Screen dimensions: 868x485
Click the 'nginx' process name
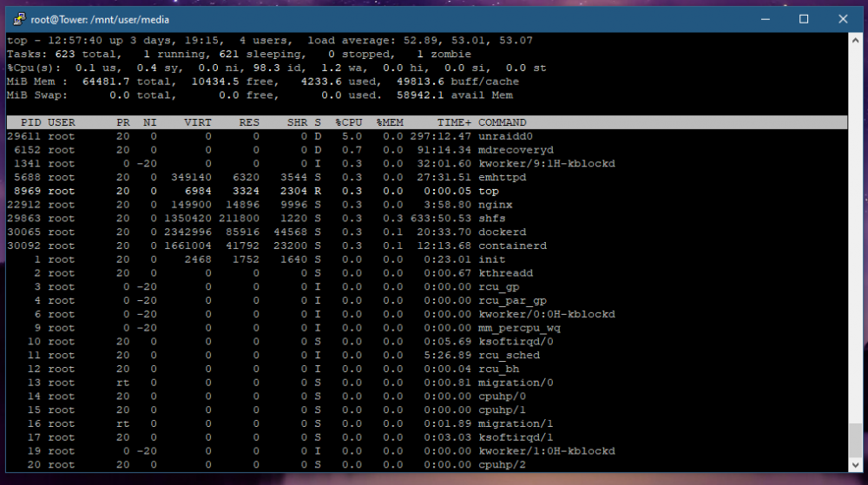(x=496, y=205)
